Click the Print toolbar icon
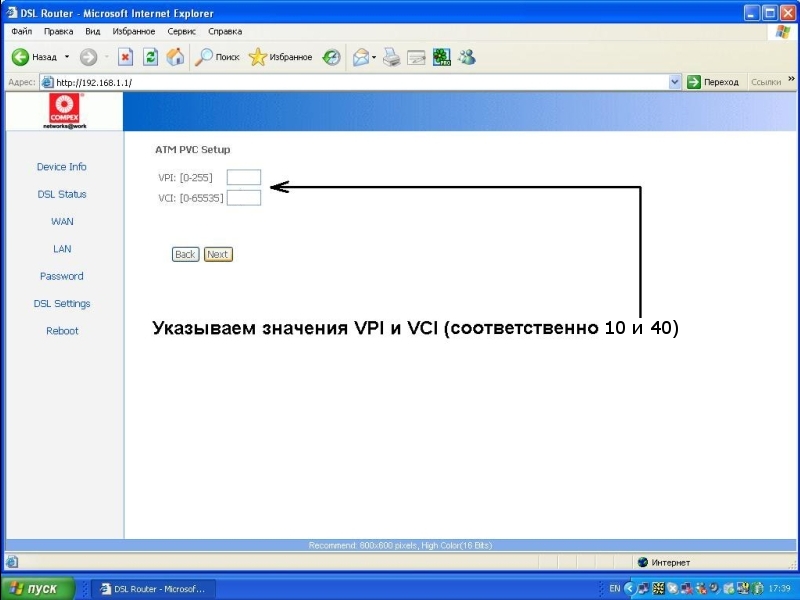The height and width of the screenshot is (600, 800). coord(392,57)
